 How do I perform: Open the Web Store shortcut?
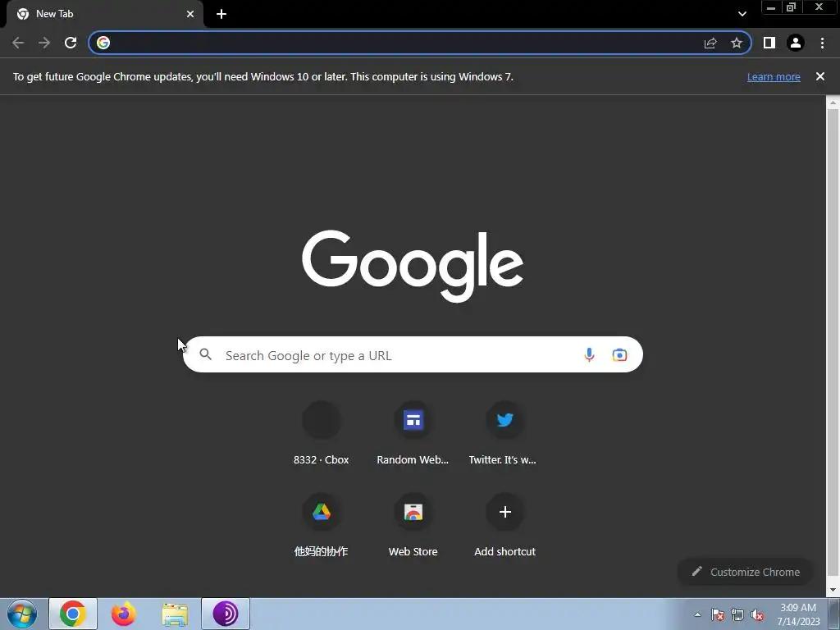pyautogui.click(x=413, y=526)
